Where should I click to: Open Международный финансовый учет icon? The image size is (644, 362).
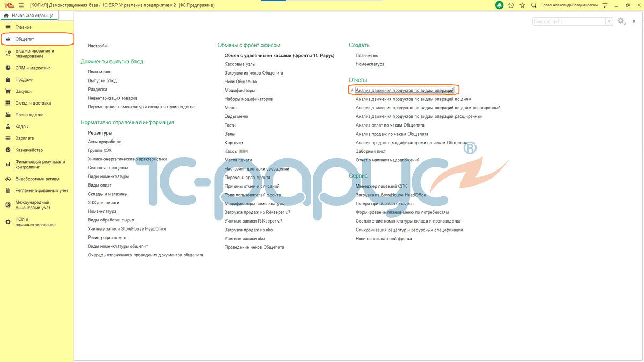coord(8,205)
